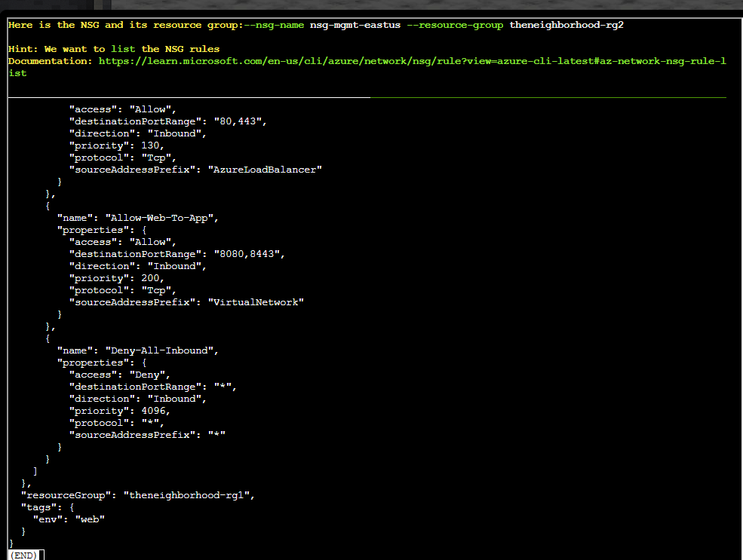
Task: Click "*" destinationPortRange in Deny-All-Inbound rule
Action: 223,387
